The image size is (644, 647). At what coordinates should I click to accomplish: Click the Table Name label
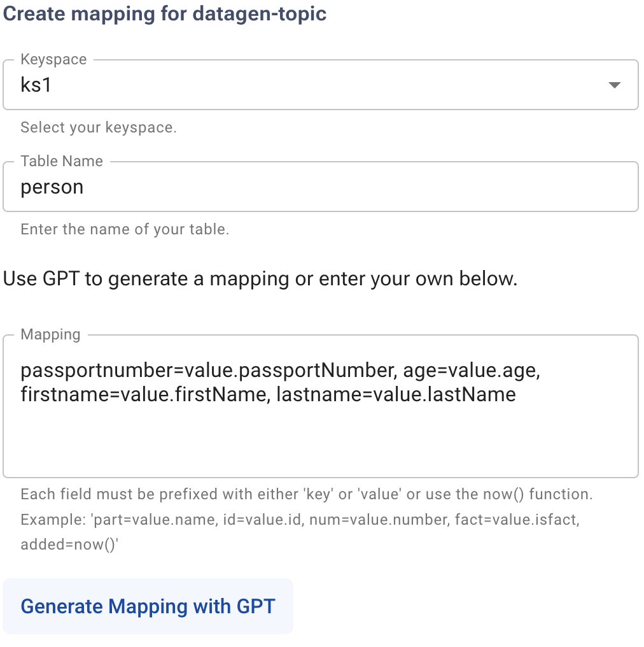coord(61,161)
